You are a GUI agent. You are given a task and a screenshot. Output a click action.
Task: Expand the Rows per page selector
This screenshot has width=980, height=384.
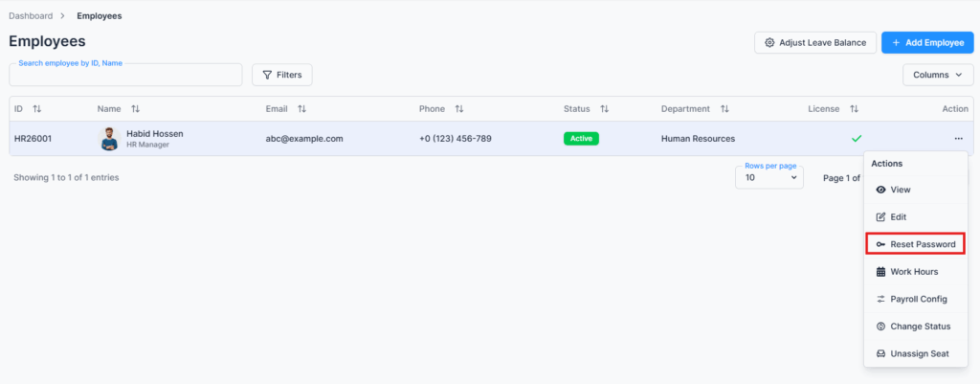point(768,177)
